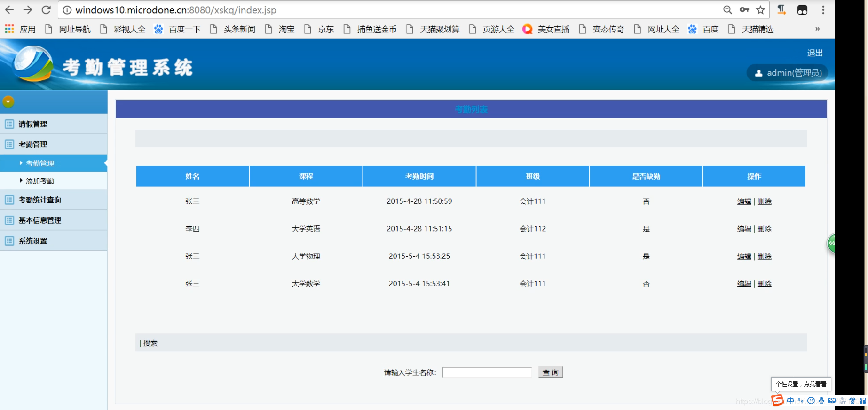The width and height of the screenshot is (868, 410).
Task: Open Sogou soft keyboard icon
Action: (831, 401)
